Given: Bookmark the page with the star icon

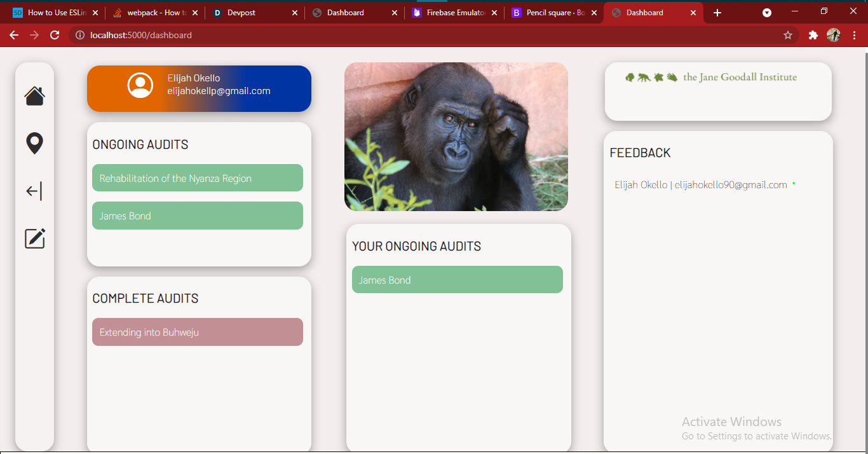Looking at the screenshot, I should 788,36.
